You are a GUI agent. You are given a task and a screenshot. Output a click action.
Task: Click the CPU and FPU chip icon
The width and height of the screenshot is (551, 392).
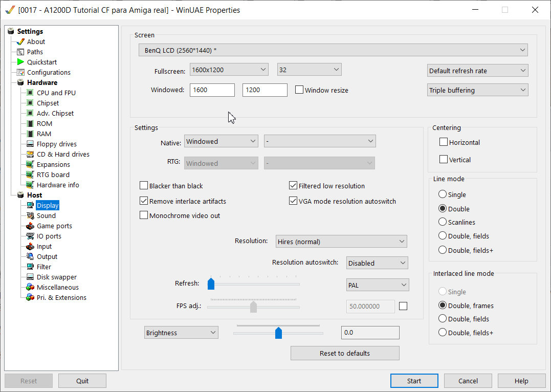point(30,93)
